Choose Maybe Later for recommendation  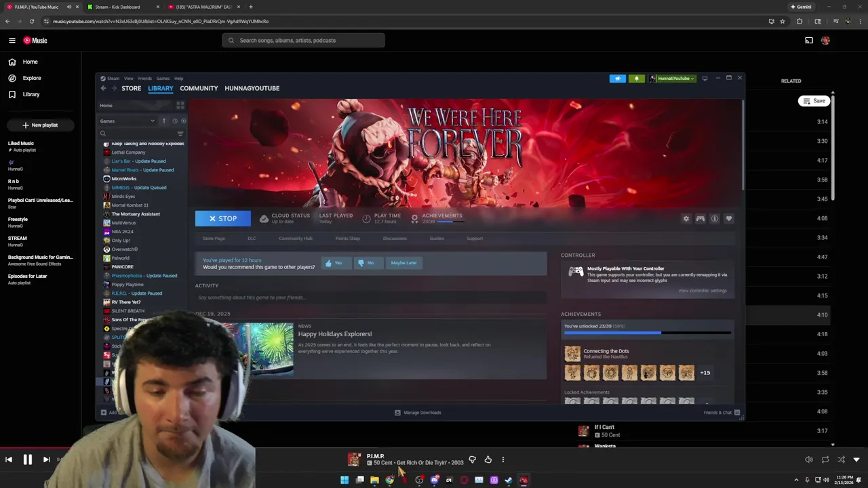[404, 263]
